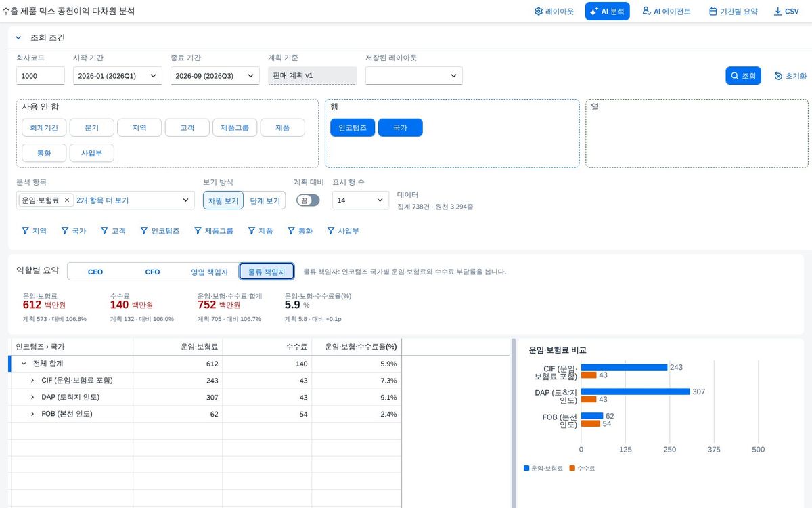The width and height of the screenshot is (812, 508).
Task: Select the 물류 책임자 role tab
Action: click(267, 272)
